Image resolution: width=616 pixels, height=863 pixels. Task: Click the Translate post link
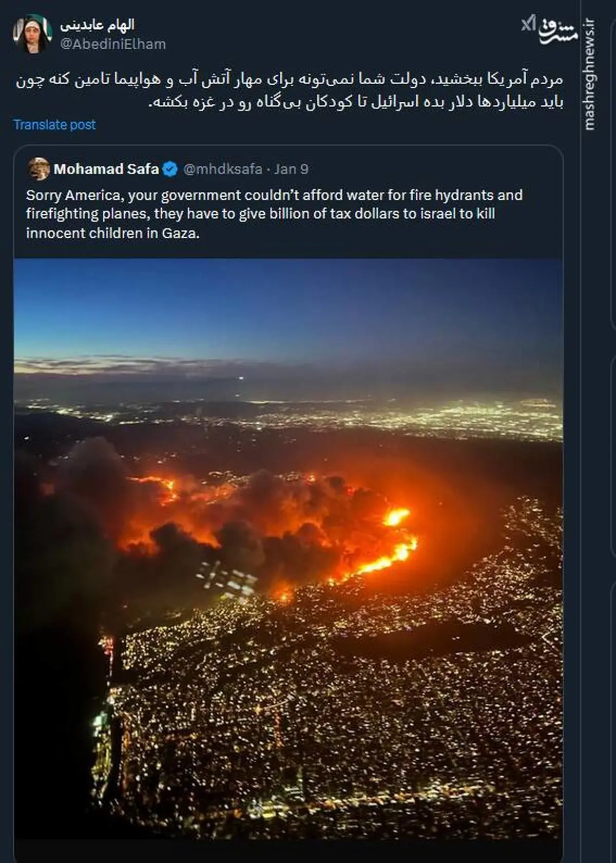point(54,124)
